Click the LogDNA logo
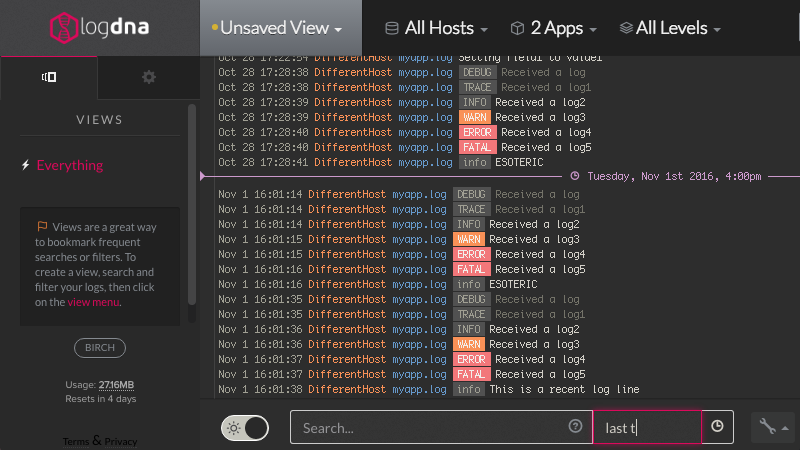The height and width of the screenshot is (450, 800). 99,28
